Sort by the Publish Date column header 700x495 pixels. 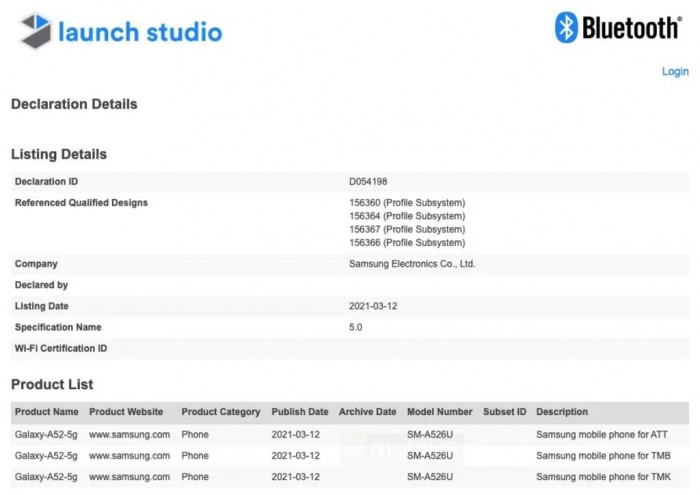pos(299,412)
